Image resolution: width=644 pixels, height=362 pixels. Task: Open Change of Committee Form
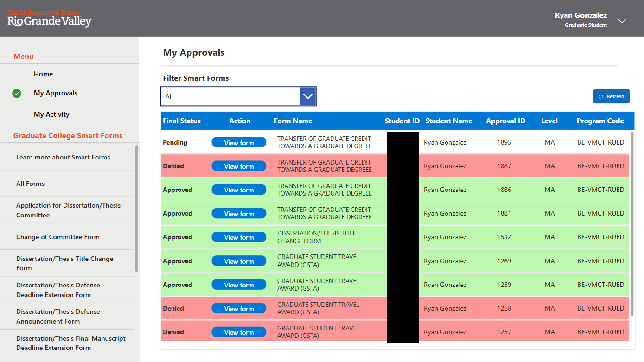(58, 237)
